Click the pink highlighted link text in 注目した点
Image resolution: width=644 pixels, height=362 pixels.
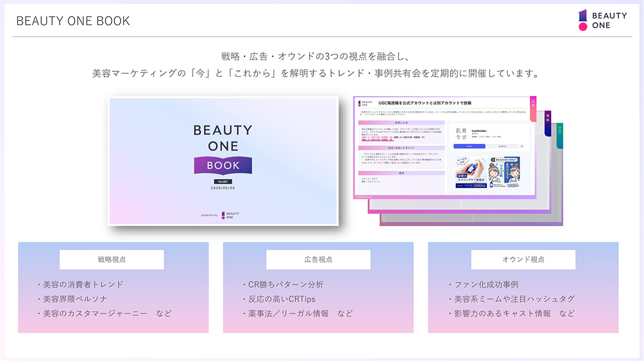tap(378, 139)
